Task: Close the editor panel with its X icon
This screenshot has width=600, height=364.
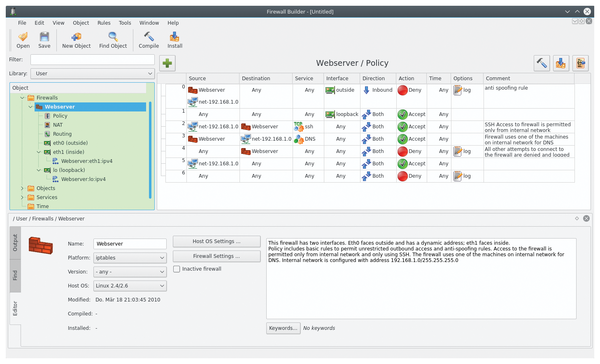Action: pos(586,218)
